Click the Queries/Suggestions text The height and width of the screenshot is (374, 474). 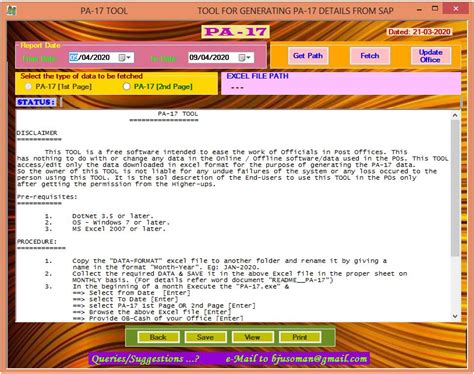coord(145,359)
